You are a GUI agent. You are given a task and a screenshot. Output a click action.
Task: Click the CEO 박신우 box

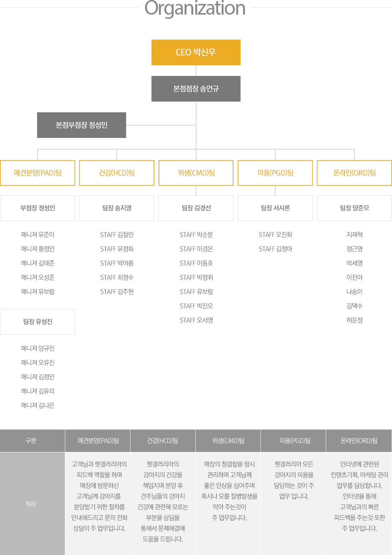pyautogui.click(x=196, y=52)
